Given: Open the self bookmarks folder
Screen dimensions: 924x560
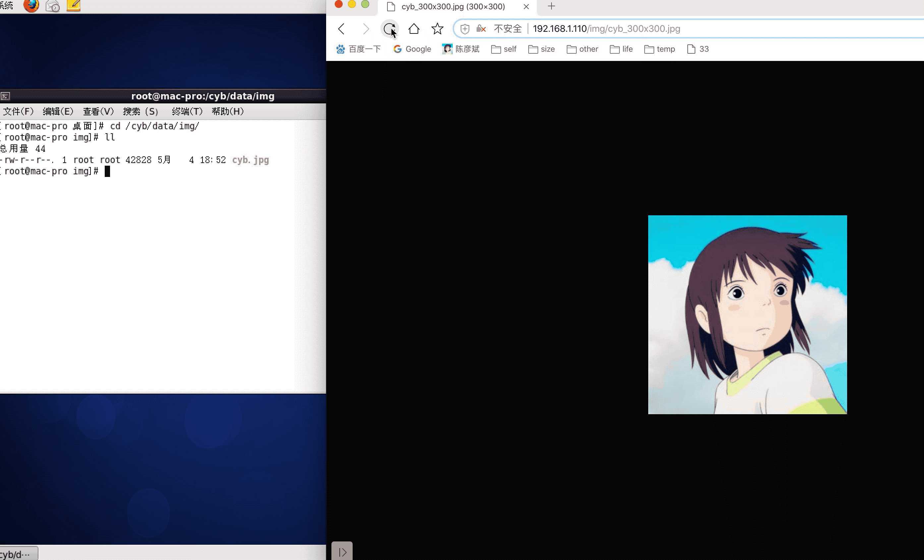Looking at the screenshot, I should click(x=504, y=49).
